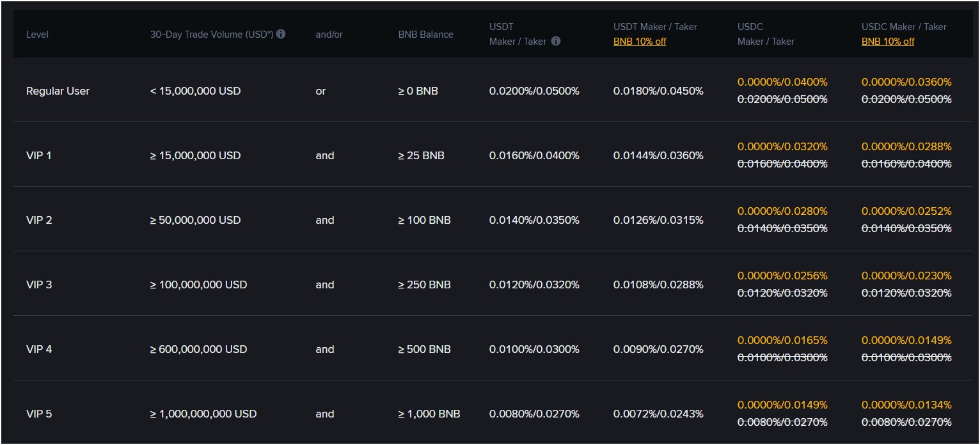
Task: Click the 'and' cell in VIP 5 row
Action: tap(325, 414)
